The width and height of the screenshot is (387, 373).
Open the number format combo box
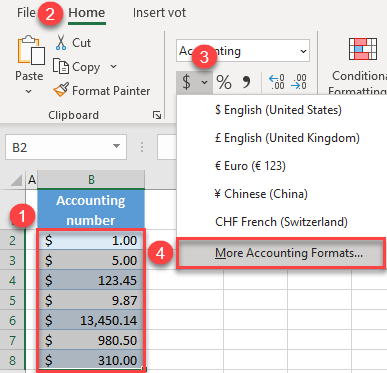click(x=243, y=51)
